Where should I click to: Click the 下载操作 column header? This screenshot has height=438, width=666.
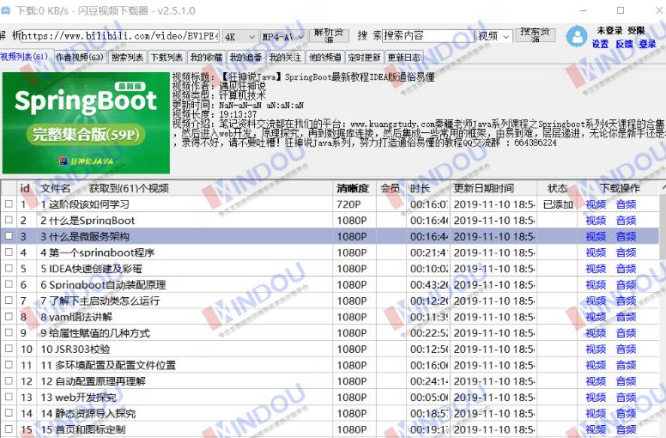[619, 188]
